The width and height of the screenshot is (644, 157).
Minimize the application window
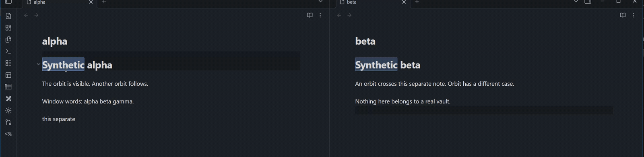[603, 2]
